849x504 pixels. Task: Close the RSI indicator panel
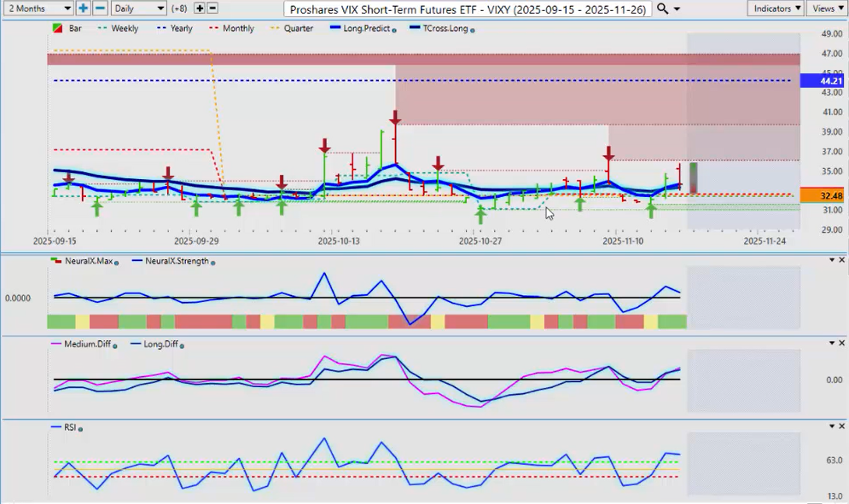click(842, 426)
